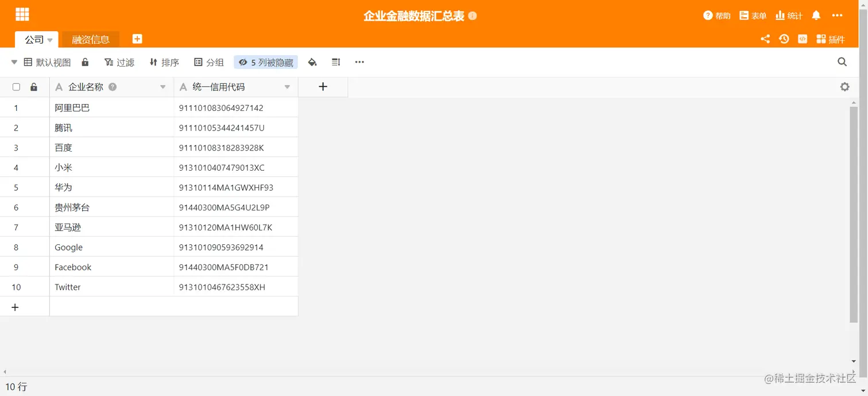This screenshot has width=868, height=396.
Task: Click the share icon
Action: pyautogui.click(x=765, y=39)
